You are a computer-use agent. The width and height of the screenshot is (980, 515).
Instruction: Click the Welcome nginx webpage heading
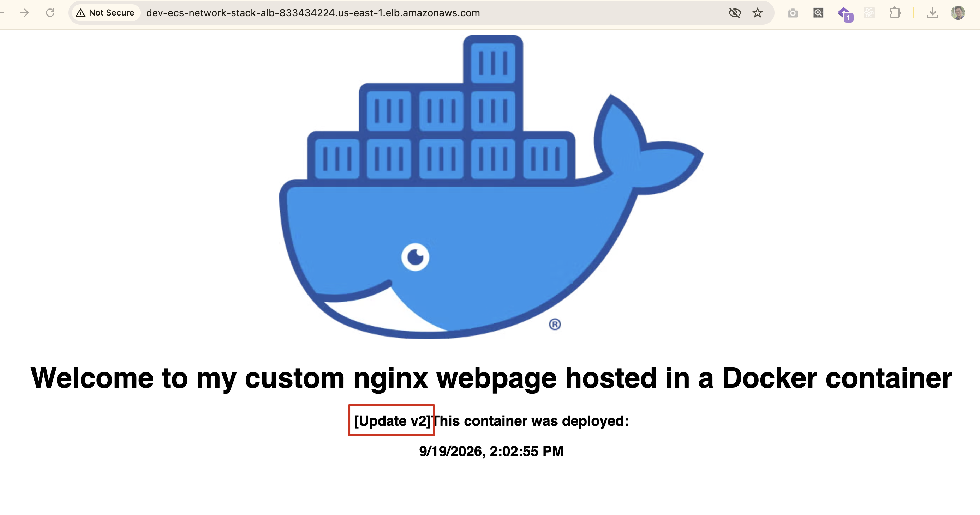[x=491, y=378]
